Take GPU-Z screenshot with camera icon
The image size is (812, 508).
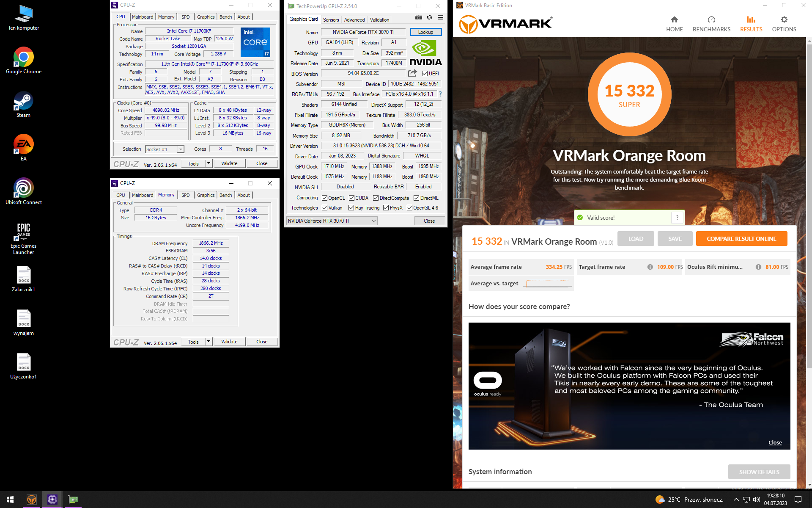point(418,17)
